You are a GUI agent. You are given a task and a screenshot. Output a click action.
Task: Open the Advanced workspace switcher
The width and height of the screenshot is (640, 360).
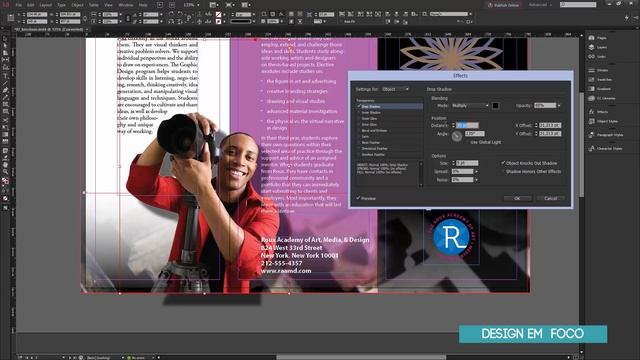540,5
